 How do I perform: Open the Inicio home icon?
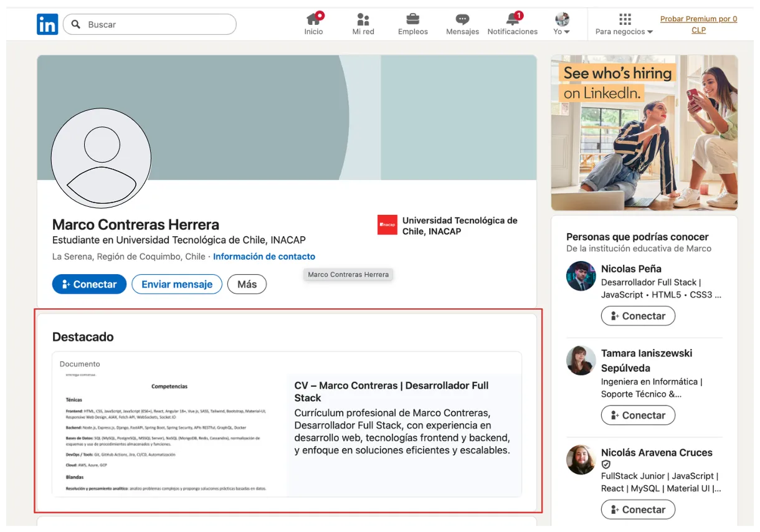pos(313,19)
